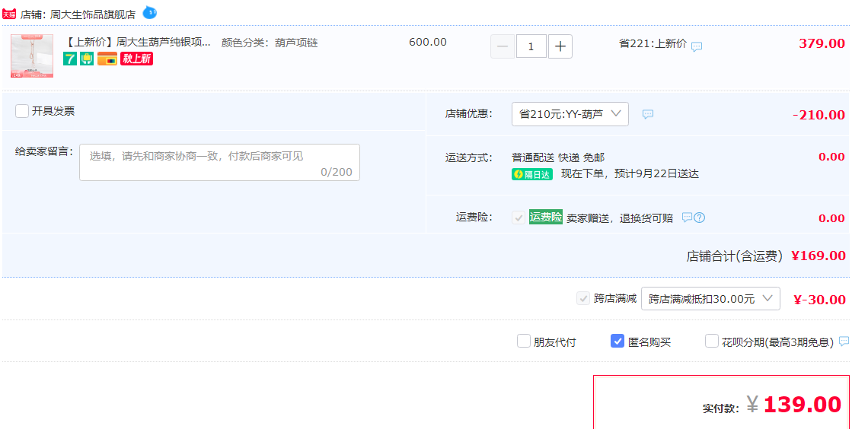Increase quantity with the plus button
The height and width of the screenshot is (429, 868).
560,46
